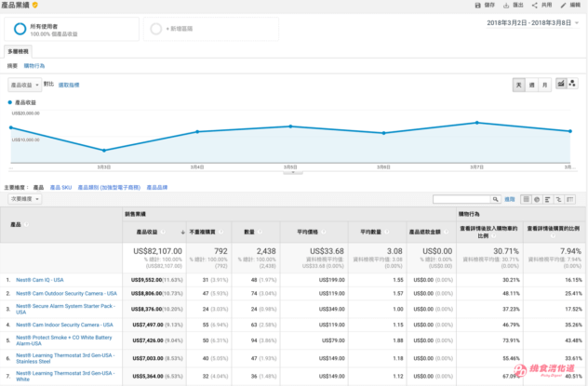Open the 產品收益 metric dropdown

(x=25, y=85)
